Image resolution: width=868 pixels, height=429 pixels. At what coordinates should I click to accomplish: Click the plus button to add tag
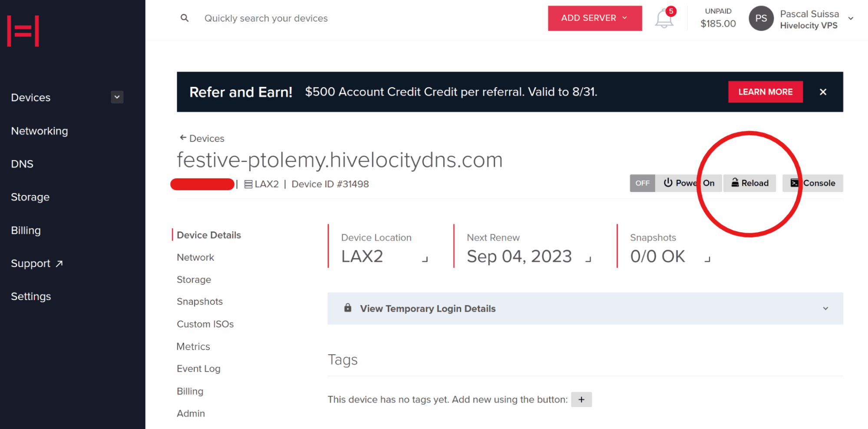coord(581,399)
